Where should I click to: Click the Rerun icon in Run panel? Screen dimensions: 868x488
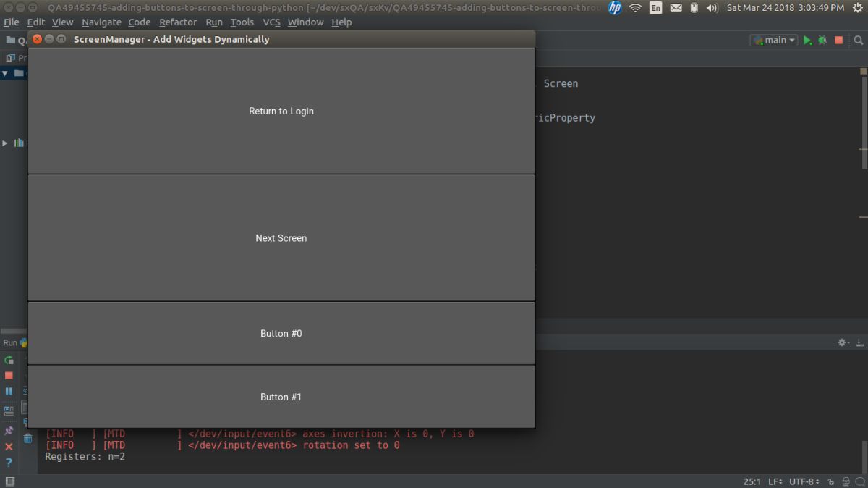(x=9, y=360)
